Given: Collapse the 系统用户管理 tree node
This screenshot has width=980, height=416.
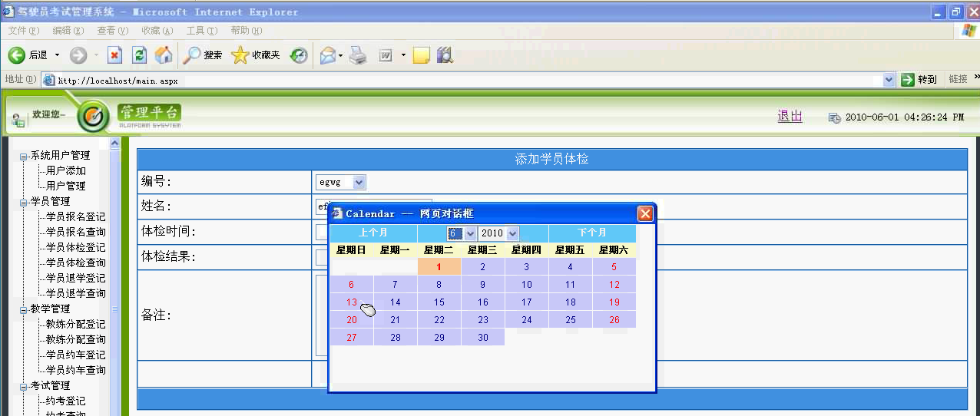Looking at the screenshot, I should point(24,157).
